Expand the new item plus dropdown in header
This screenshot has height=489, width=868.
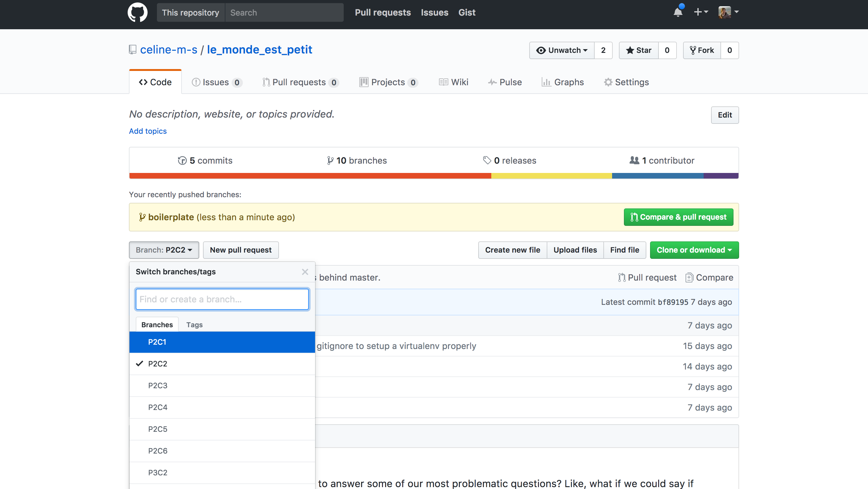701,12
